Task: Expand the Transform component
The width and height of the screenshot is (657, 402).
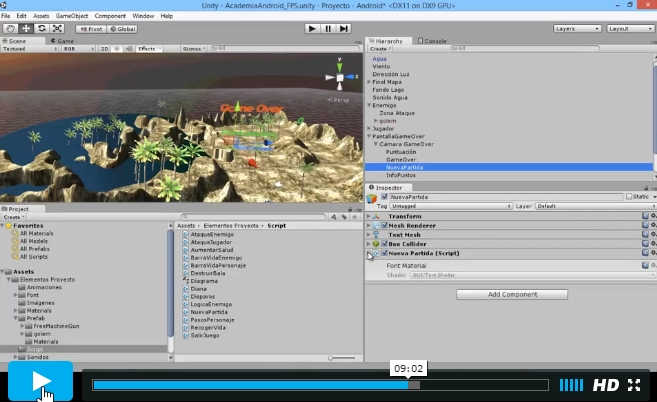Action: 369,216
